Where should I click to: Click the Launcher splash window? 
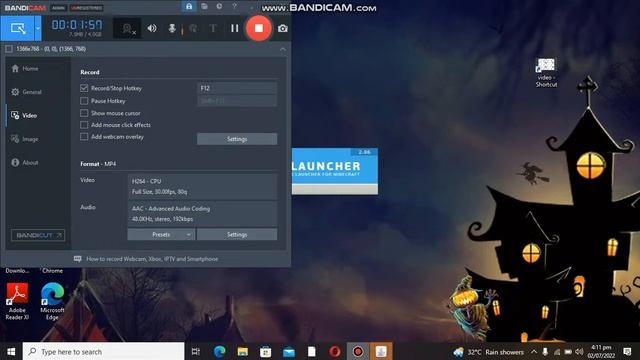tap(335, 171)
